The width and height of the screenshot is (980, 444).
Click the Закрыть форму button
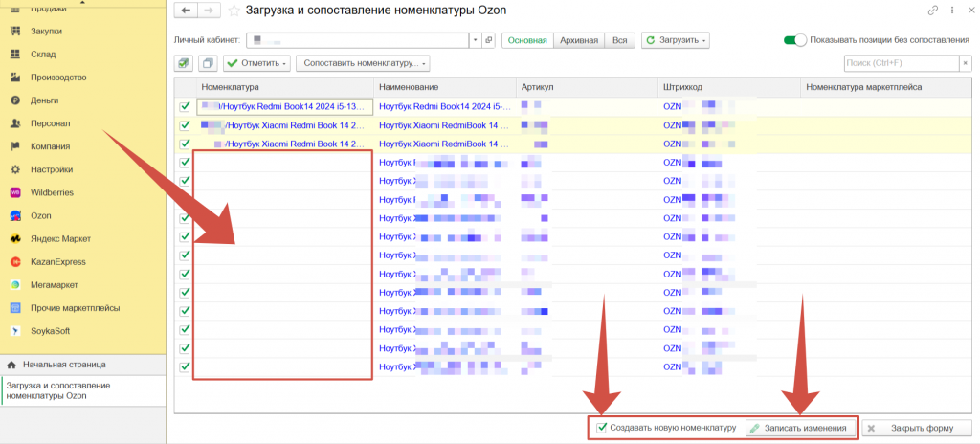[x=917, y=428]
